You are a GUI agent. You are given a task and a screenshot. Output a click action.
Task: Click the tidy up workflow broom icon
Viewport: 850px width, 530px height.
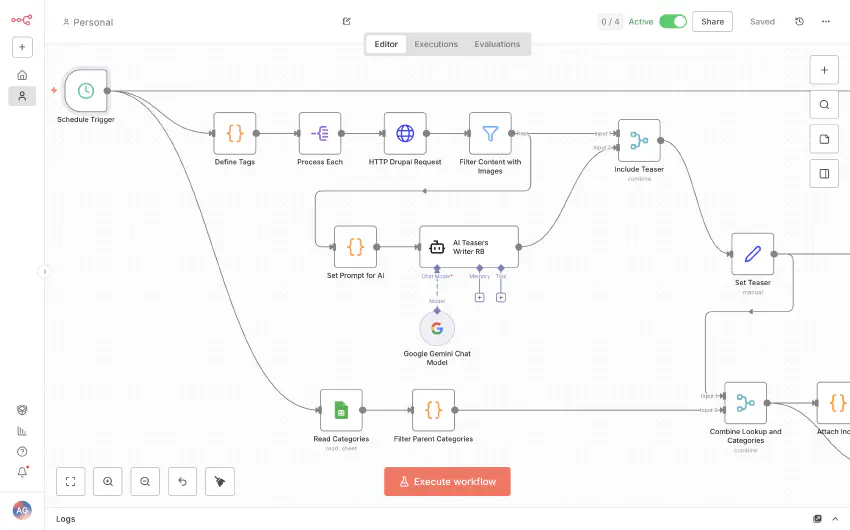tap(220, 481)
